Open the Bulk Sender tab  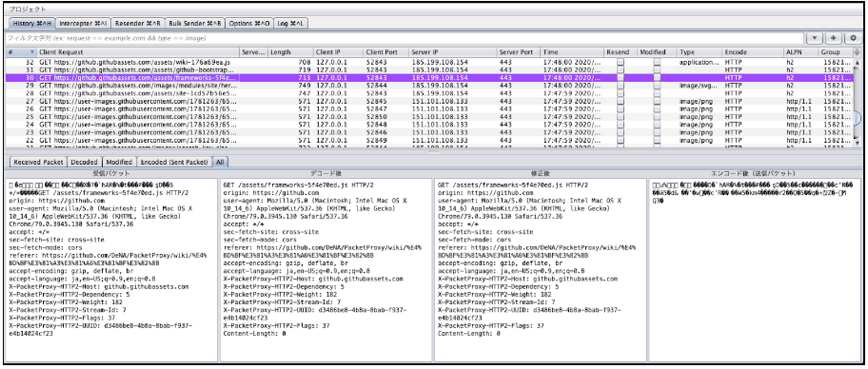[195, 23]
